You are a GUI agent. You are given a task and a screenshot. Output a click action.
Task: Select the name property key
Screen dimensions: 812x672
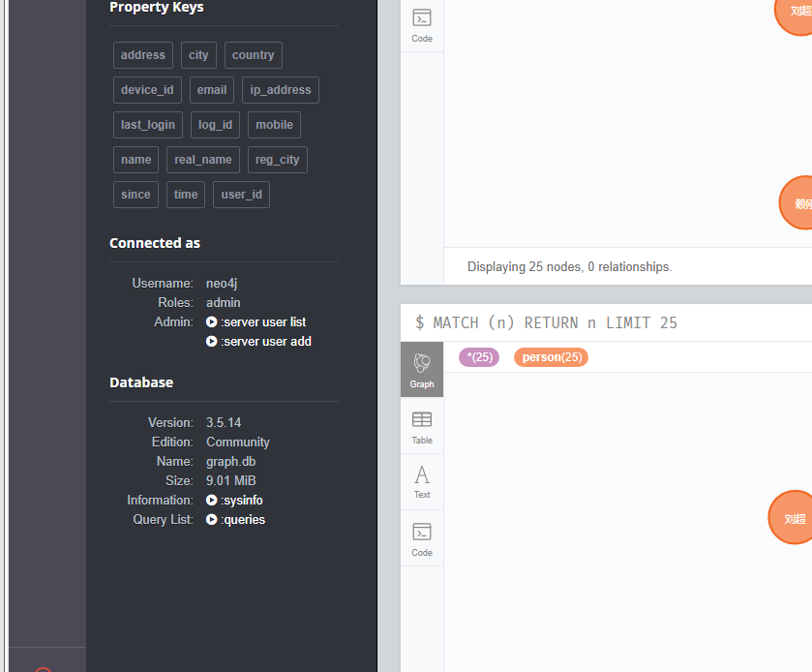pos(135,160)
